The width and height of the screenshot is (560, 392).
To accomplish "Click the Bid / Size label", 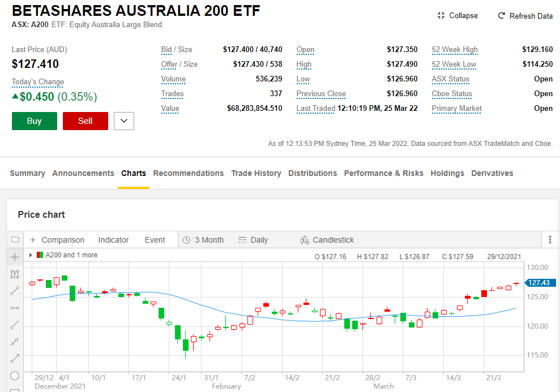I will (x=177, y=50).
